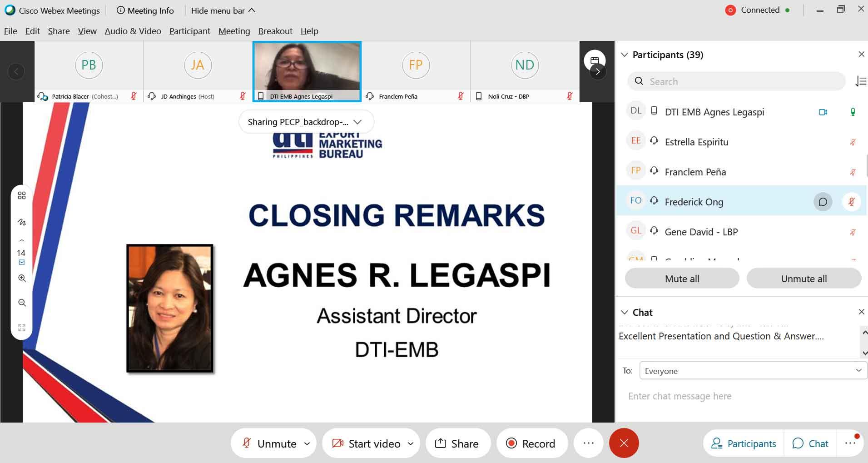This screenshot has height=463, width=868.
Task: Show previous video thumbnails arrow
Action: point(16,71)
